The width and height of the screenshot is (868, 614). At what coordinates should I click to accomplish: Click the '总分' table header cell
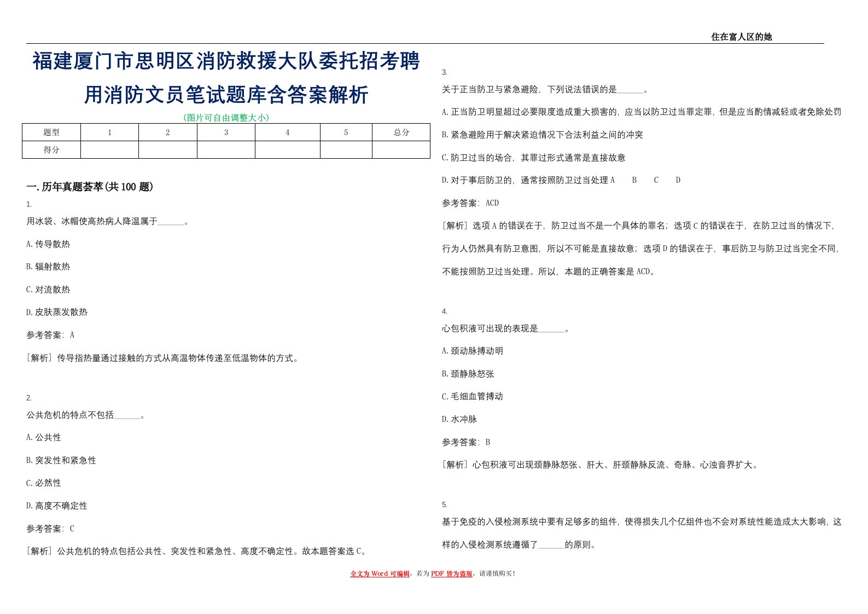pos(401,132)
